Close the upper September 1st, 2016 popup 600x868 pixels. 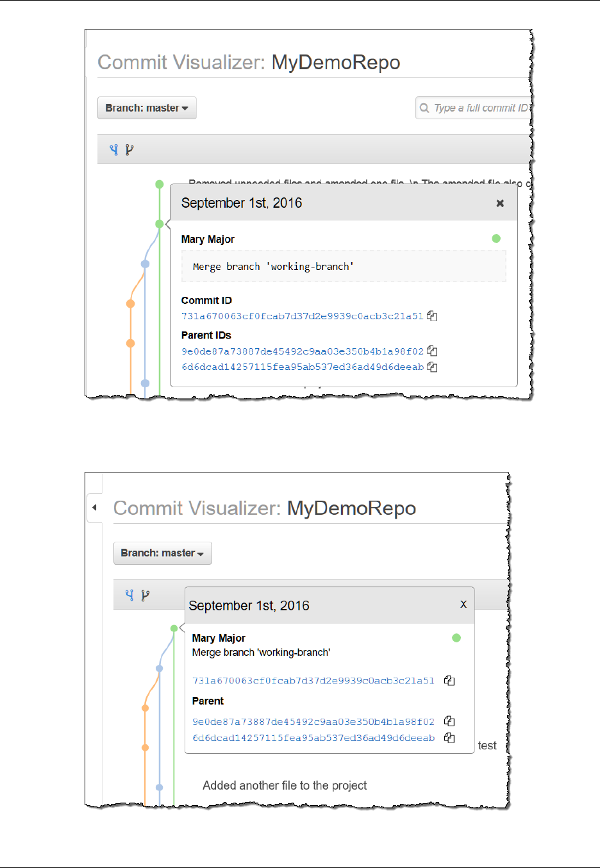point(500,203)
